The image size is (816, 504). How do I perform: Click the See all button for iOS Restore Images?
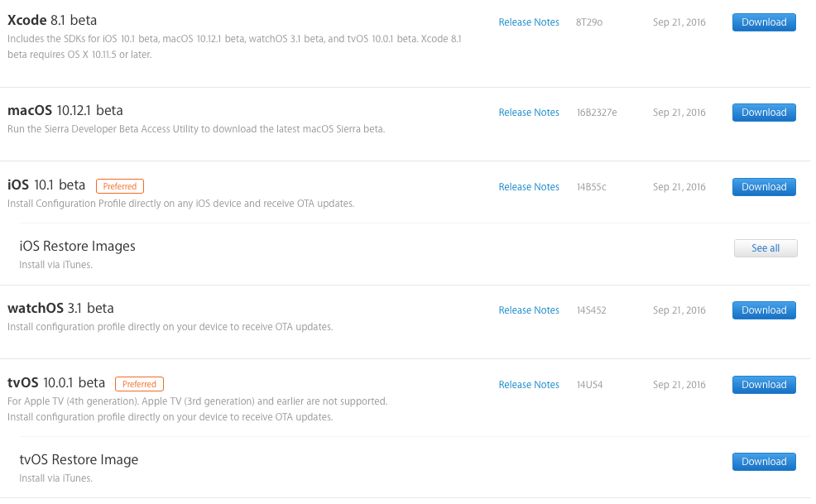point(766,248)
